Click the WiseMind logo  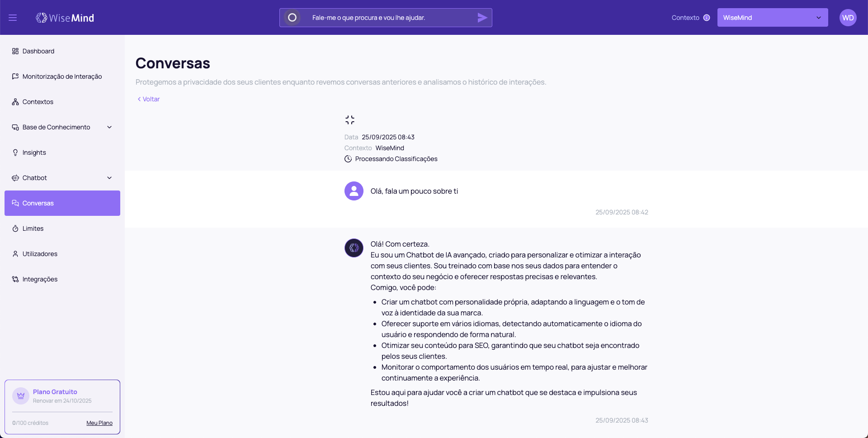65,18
